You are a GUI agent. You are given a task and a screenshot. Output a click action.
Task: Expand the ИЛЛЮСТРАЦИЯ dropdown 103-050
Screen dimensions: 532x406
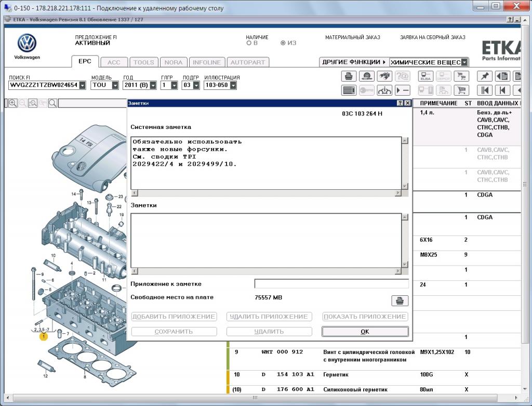(233, 85)
